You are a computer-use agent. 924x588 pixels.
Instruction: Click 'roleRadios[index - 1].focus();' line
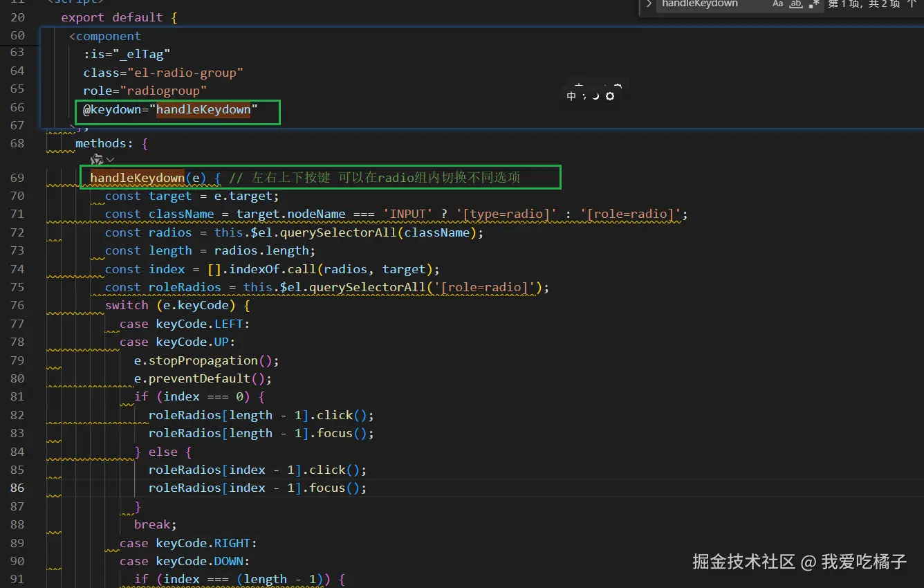pos(258,488)
